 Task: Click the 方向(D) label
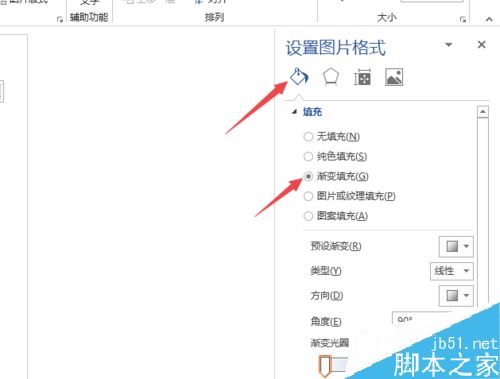[327, 295]
